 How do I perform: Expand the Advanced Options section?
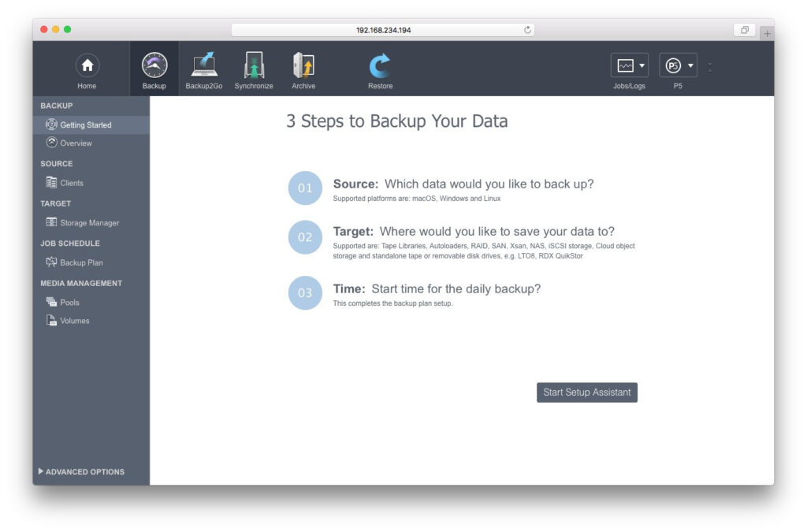pyautogui.click(x=81, y=471)
